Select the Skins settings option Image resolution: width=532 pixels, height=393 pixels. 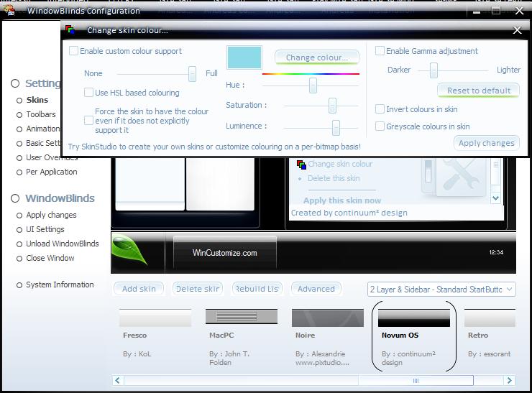click(32, 100)
